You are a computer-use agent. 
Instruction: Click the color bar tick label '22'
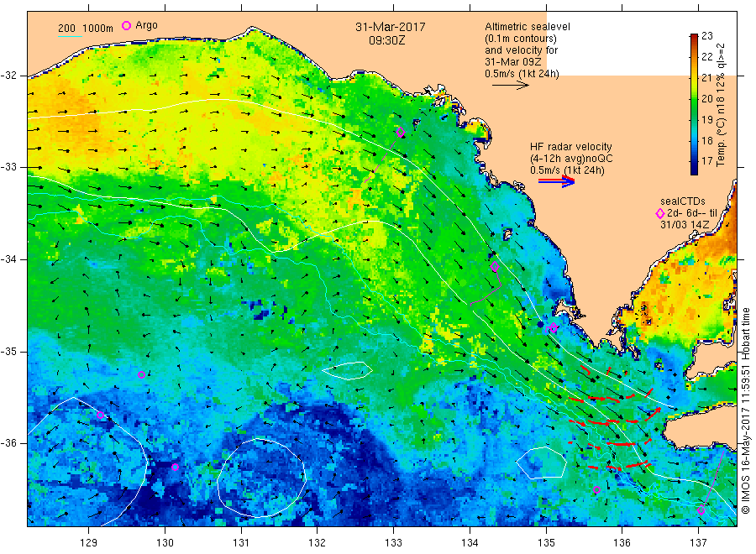pos(706,57)
